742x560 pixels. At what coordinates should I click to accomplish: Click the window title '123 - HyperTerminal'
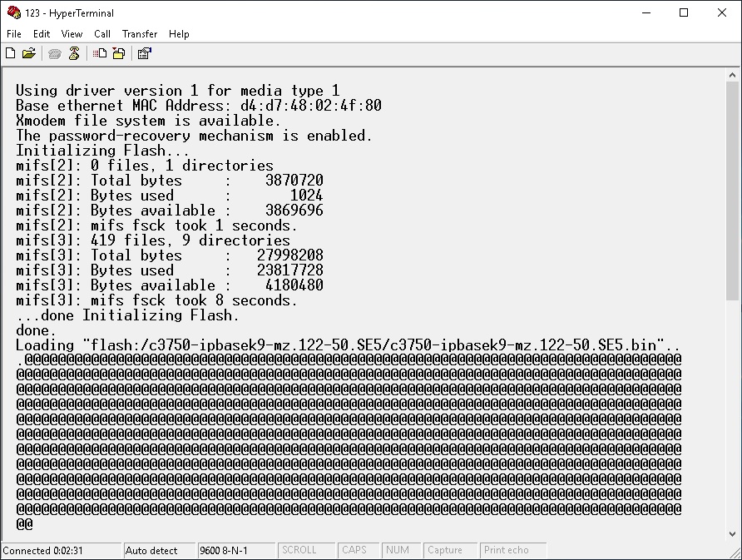[70, 13]
